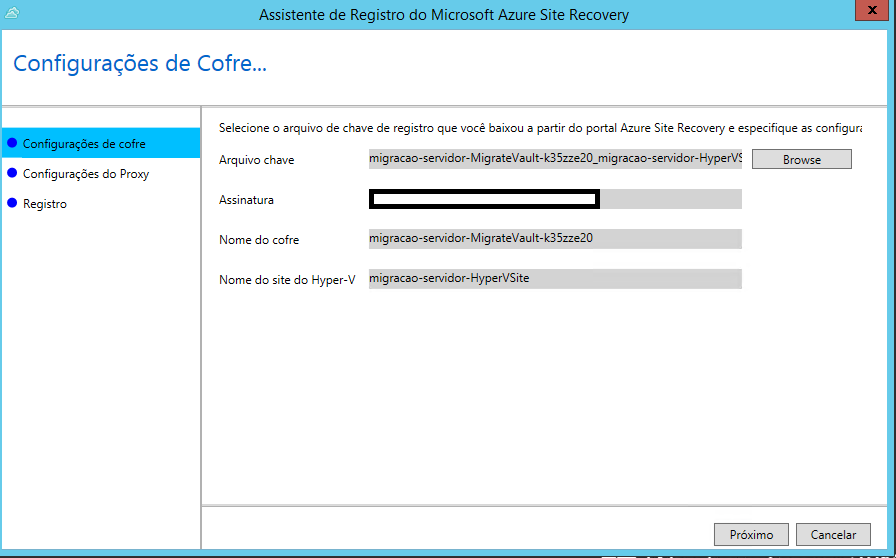Click inside the Arquivo chave path field
Viewport: 896px width, 558px height.
[555, 159]
